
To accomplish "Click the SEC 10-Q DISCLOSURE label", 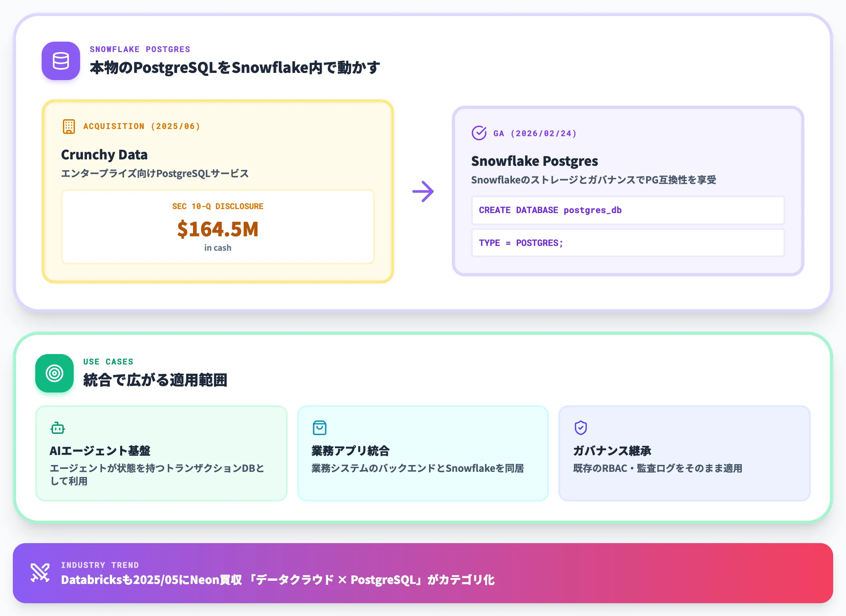I will (218, 206).
